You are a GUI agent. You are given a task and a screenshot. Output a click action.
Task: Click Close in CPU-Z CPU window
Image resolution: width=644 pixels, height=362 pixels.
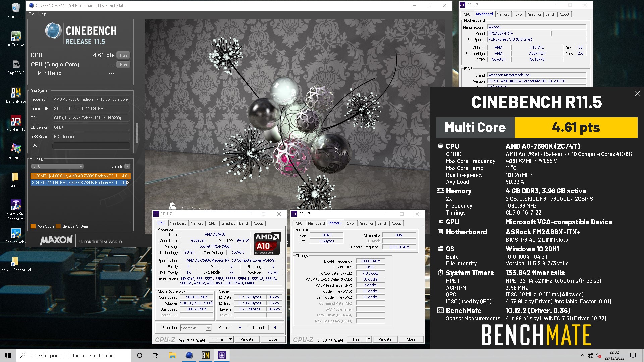pos(273,339)
